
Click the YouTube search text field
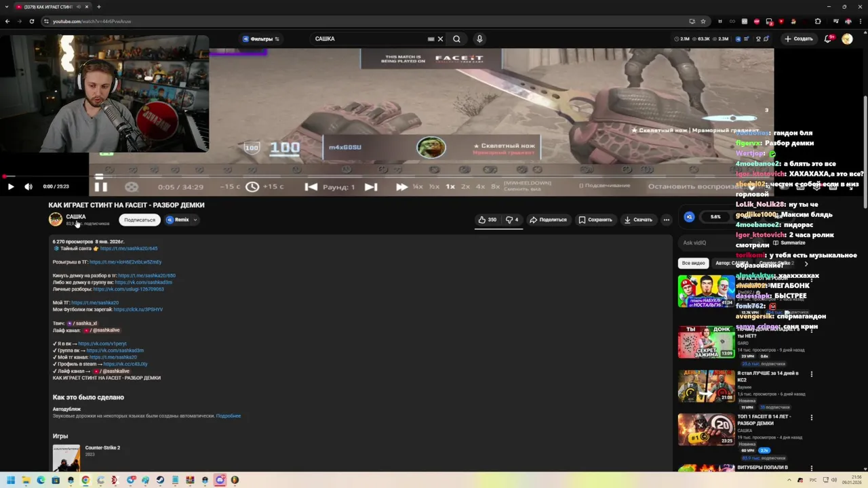370,39
